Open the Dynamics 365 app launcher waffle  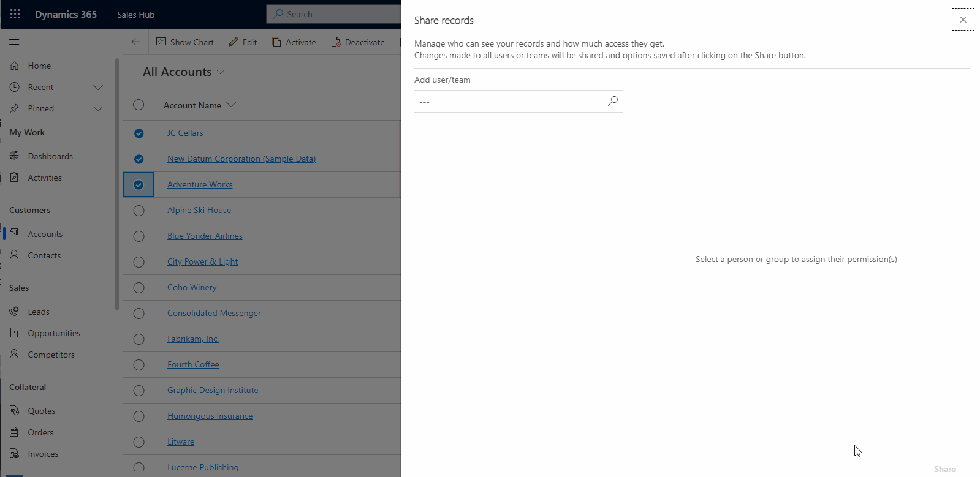15,14
